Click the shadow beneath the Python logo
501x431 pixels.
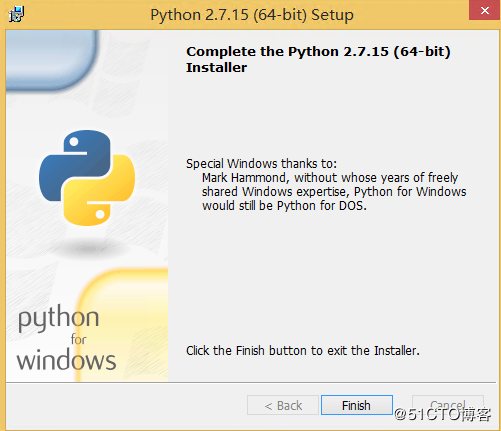88,248
